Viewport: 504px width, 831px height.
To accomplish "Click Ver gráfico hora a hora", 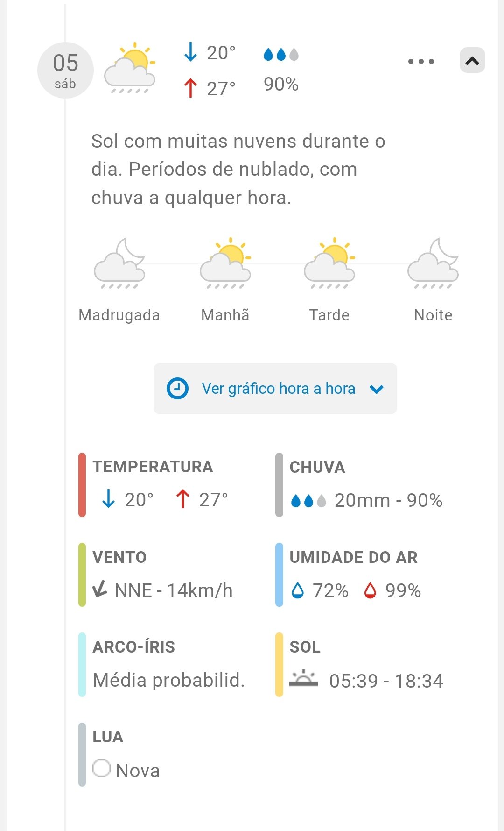I will click(278, 389).
